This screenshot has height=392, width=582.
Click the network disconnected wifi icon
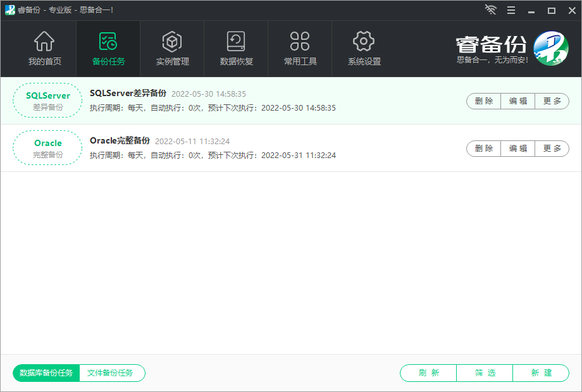(x=491, y=9)
